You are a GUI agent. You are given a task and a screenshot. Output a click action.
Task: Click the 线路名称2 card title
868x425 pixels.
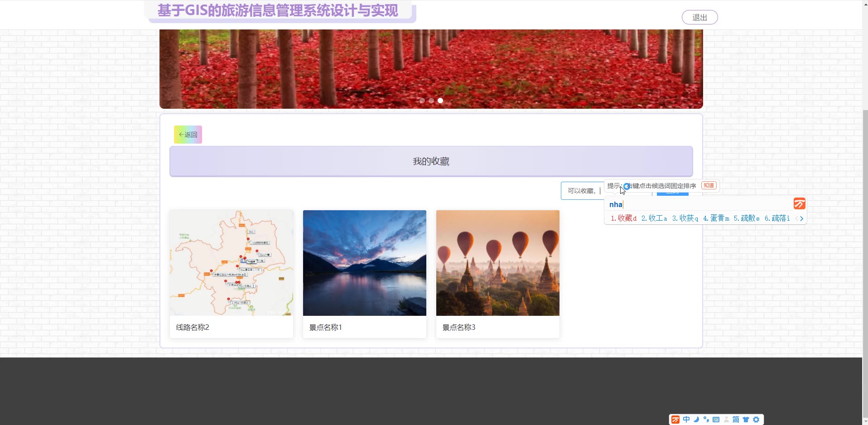pyautogui.click(x=193, y=327)
